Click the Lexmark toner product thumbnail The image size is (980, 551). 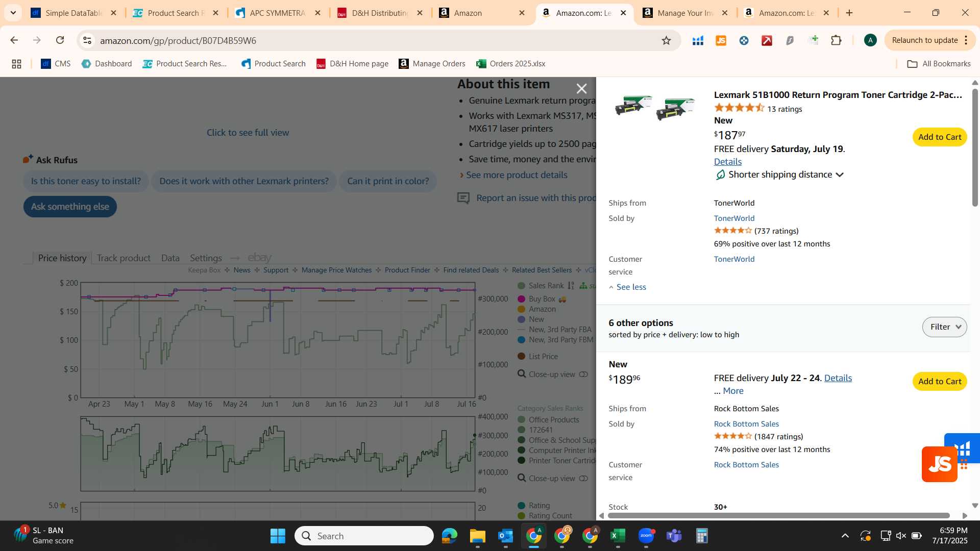(655, 107)
